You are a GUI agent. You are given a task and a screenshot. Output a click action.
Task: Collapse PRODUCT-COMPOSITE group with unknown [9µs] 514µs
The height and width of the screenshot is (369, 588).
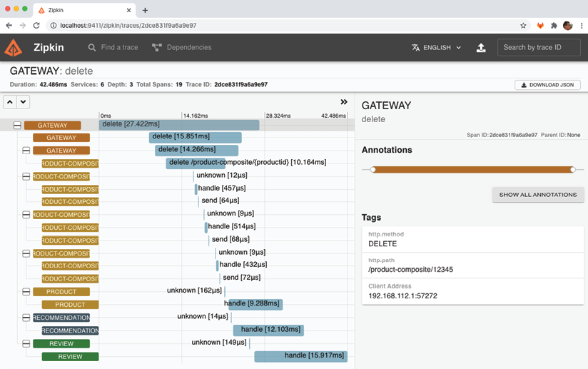26,215
